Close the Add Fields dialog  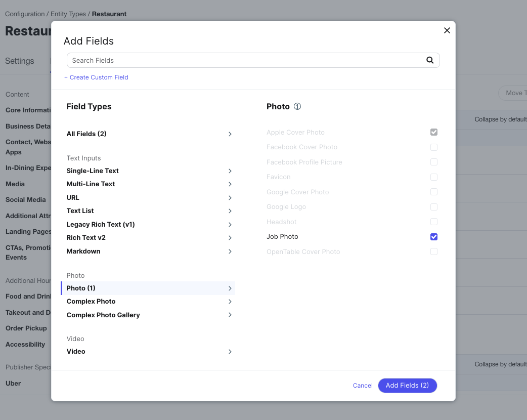(447, 30)
